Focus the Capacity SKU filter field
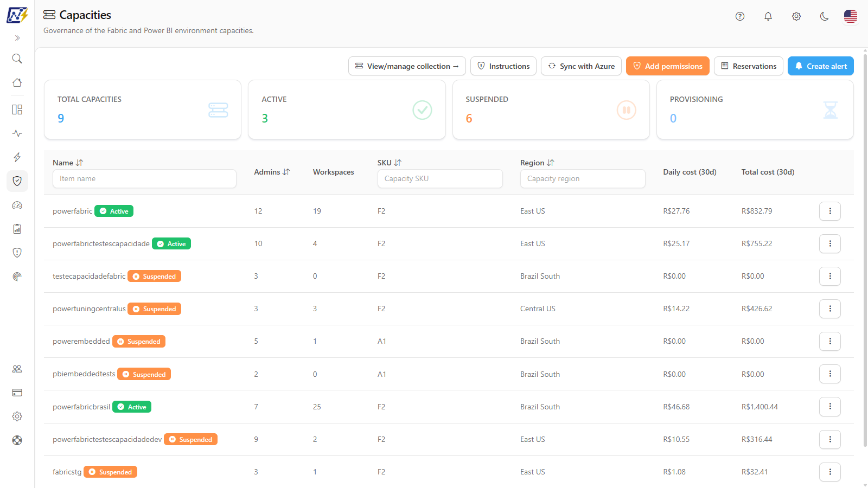The height and width of the screenshot is (488, 868). click(440, 178)
